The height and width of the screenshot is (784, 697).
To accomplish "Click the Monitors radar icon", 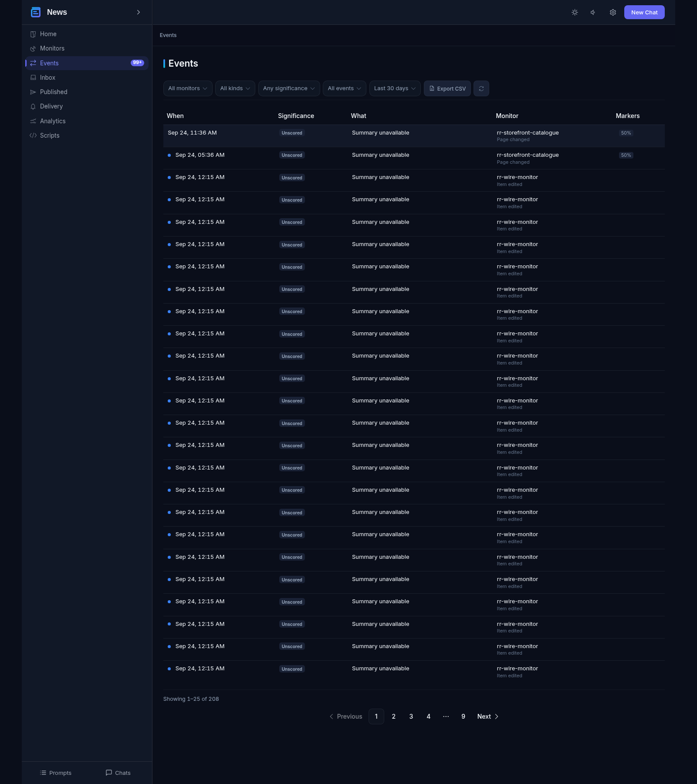I will click(33, 48).
